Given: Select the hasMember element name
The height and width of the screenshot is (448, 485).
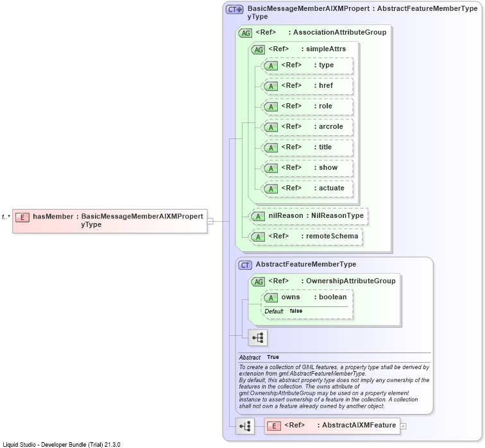Looking at the screenshot, I should [x=53, y=216].
